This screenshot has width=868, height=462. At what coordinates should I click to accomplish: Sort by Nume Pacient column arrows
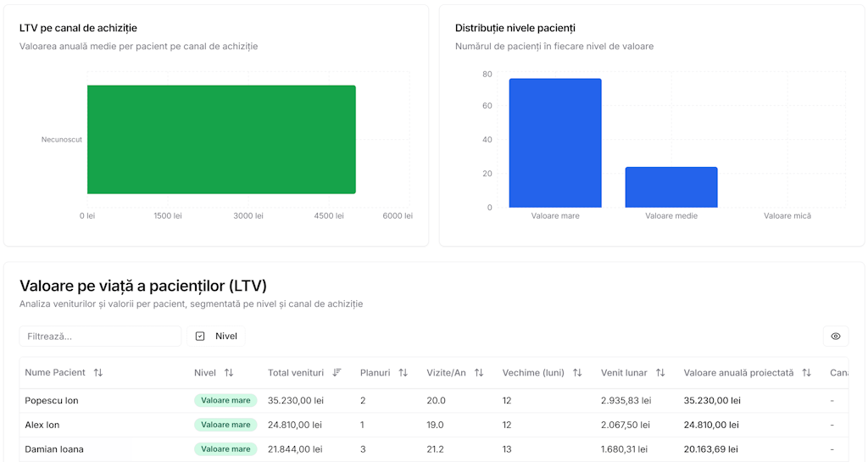[x=98, y=373]
